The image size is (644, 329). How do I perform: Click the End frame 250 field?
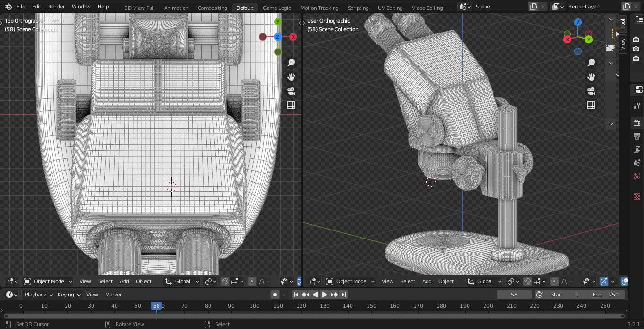(x=605, y=295)
